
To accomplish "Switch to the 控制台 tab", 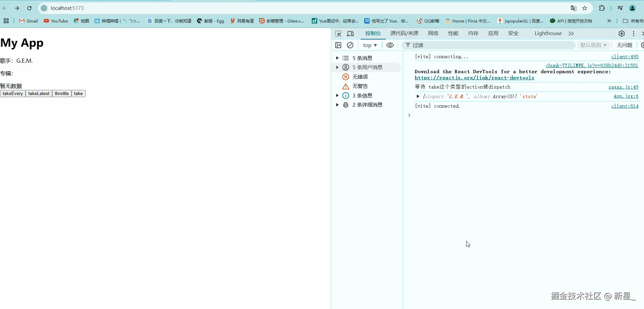I will tap(373, 33).
